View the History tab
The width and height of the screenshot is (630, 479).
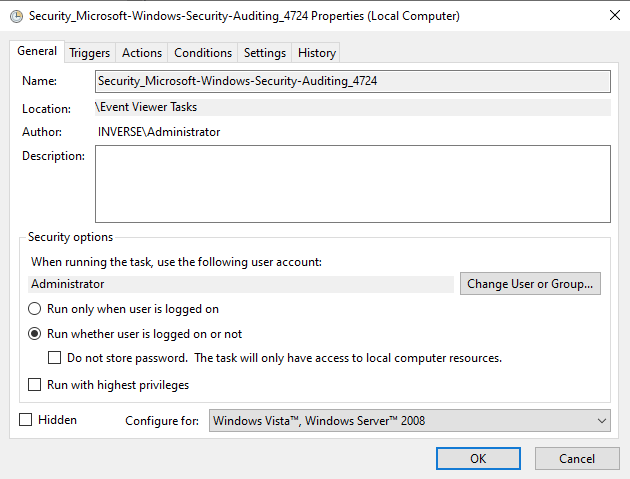pyautogui.click(x=317, y=53)
